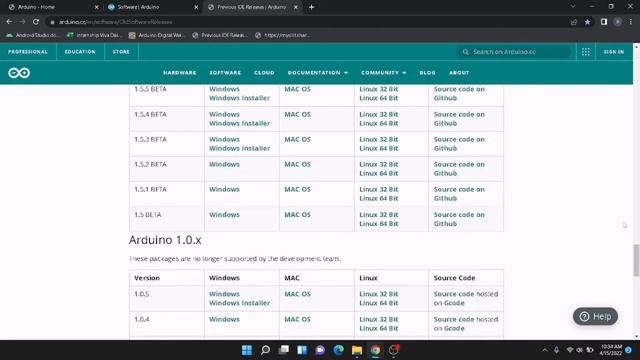Image resolution: width=640 pixels, height=360 pixels.
Task: Open Previous IDE Releases bookmark
Action: (x=220, y=35)
